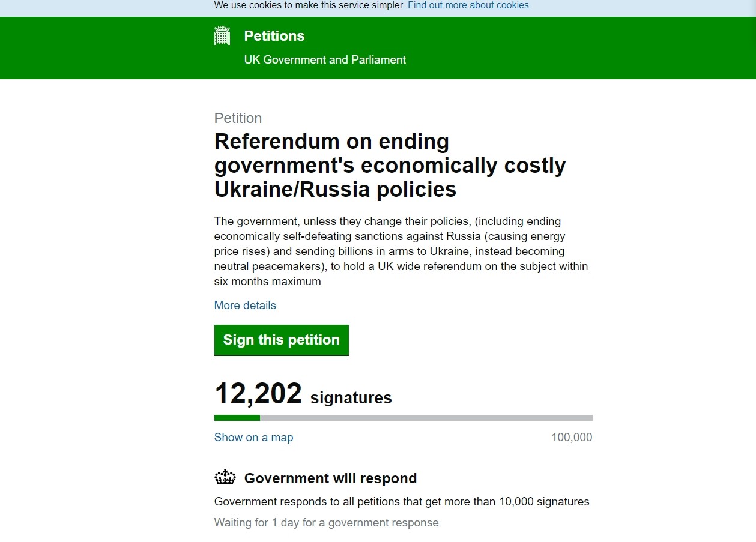Viewport: 756px width, 542px height.
Task: Click the grey unfilled part of the progress bar
Action: [426, 418]
